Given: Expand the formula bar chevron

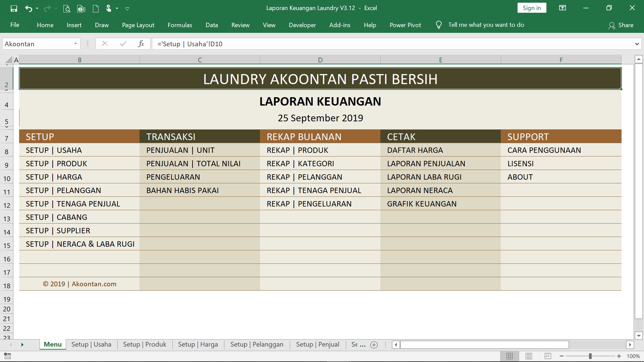Looking at the screenshot, I should (x=637, y=44).
